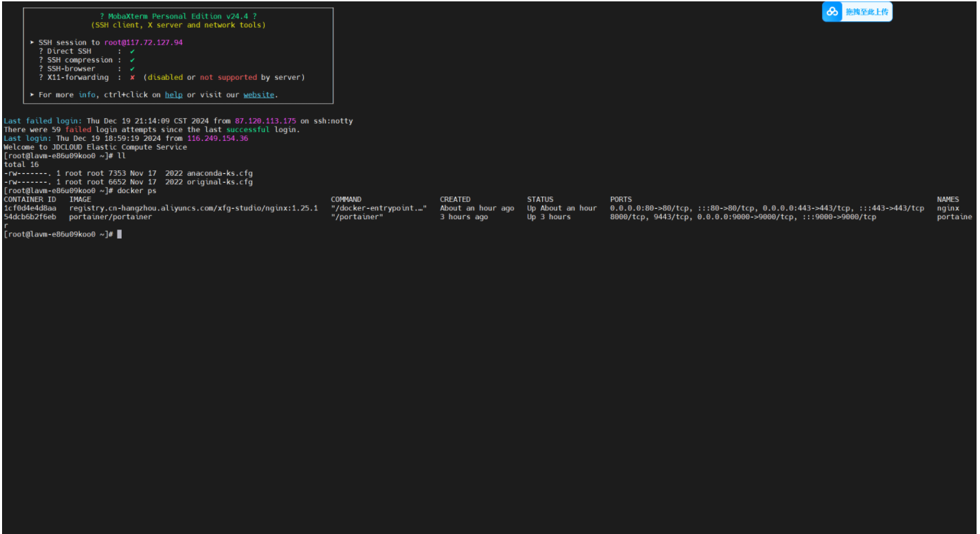Screen dimensions: 980x534
Task: Click the anaconda-ks.cfg file name
Action: coord(220,173)
